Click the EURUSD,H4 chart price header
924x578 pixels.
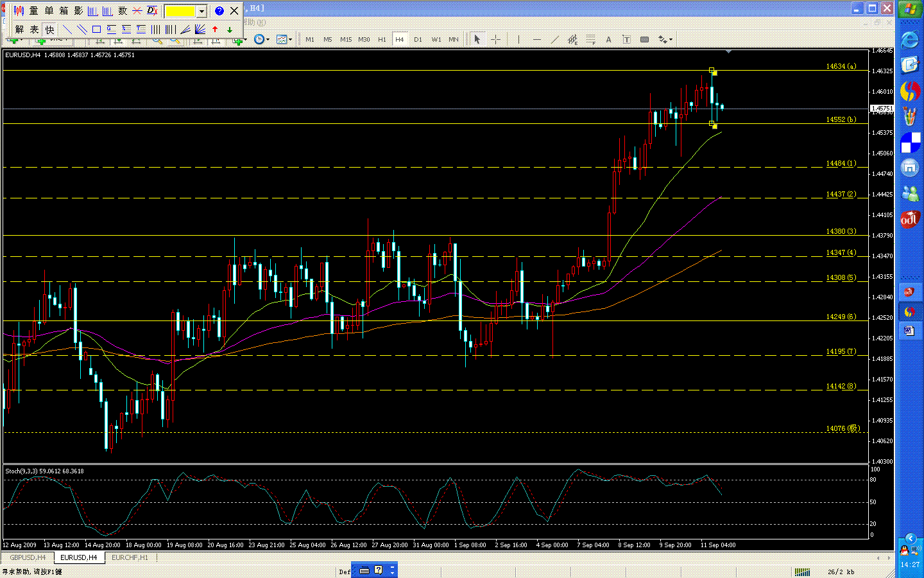[x=70, y=55]
